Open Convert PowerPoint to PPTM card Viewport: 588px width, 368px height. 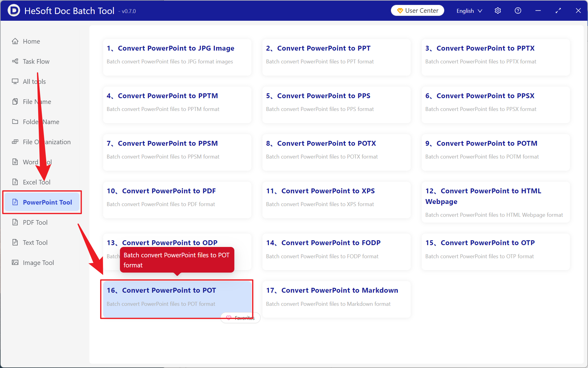tap(177, 105)
